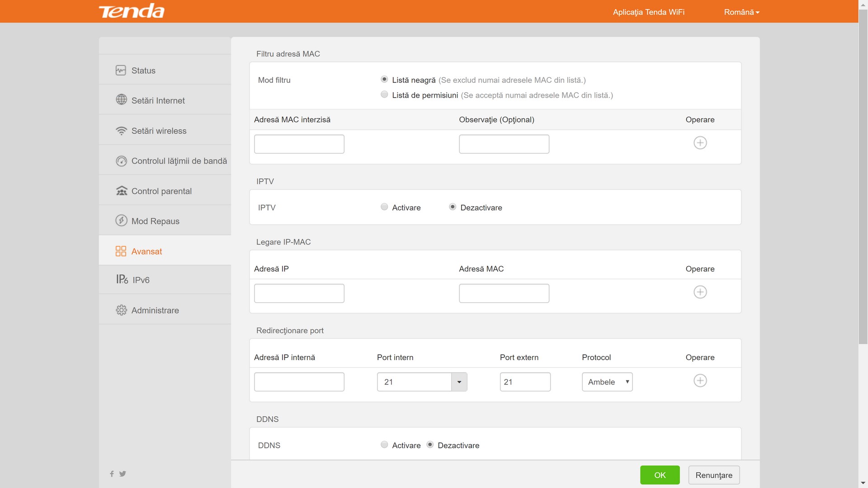The height and width of the screenshot is (488, 868).
Task: Click the Status waveform icon in sidebar
Action: [121, 70]
